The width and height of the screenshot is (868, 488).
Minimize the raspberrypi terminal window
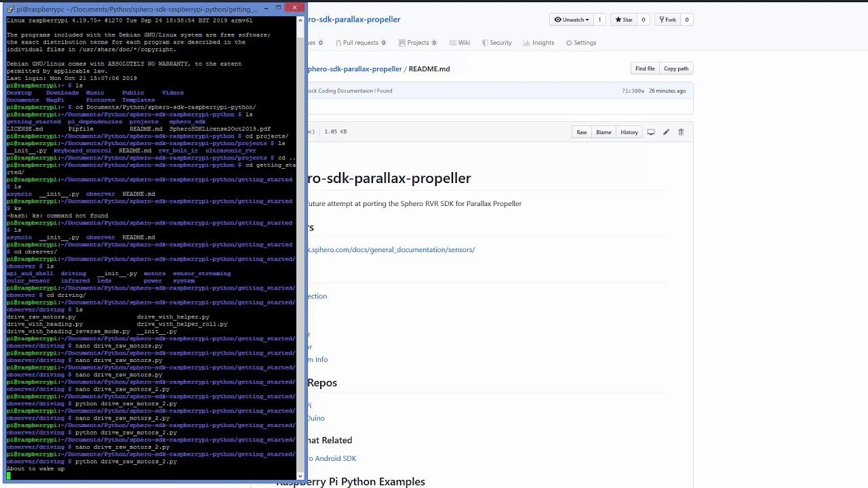266,7
